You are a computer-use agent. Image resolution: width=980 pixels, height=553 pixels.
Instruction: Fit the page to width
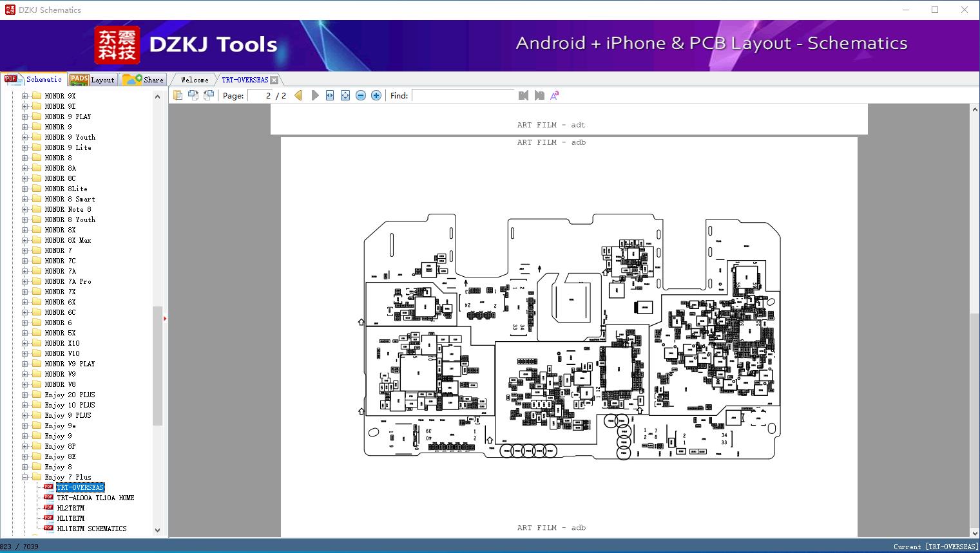(330, 95)
